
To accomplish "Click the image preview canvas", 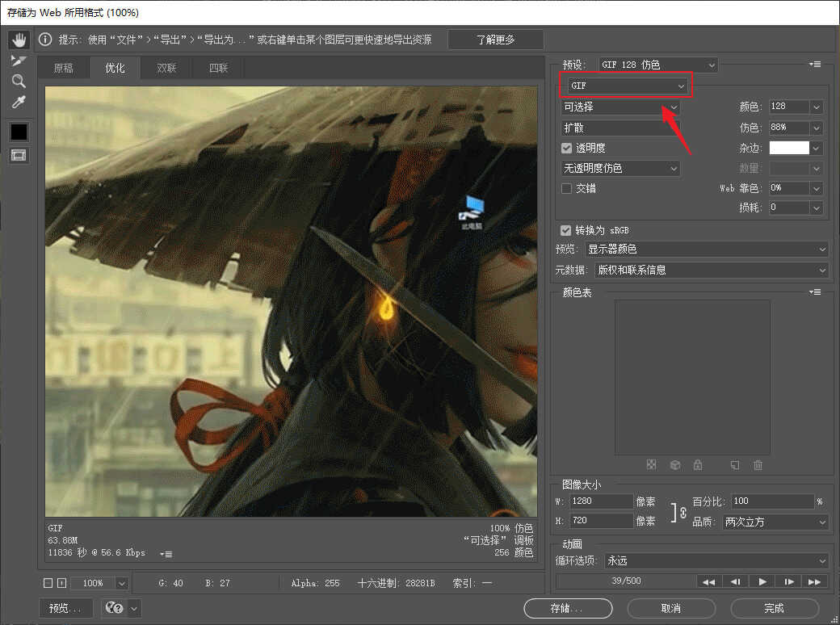I will click(x=291, y=301).
